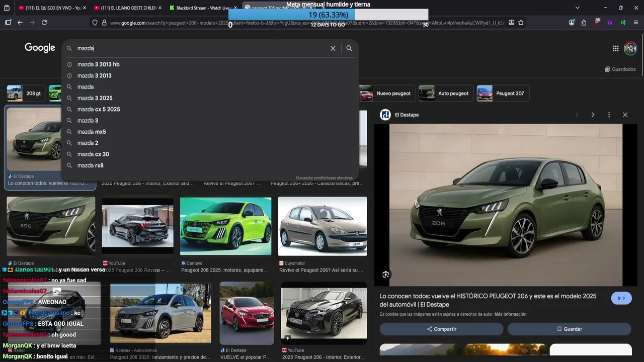The width and height of the screenshot is (644, 362).
Task: Open the tracking protection shield icon
Action: (x=95, y=23)
